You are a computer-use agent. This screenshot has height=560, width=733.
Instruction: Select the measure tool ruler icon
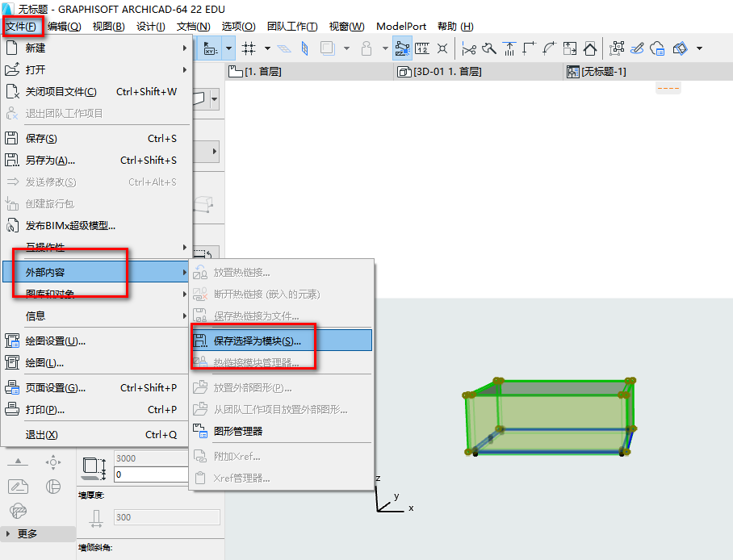click(422, 48)
